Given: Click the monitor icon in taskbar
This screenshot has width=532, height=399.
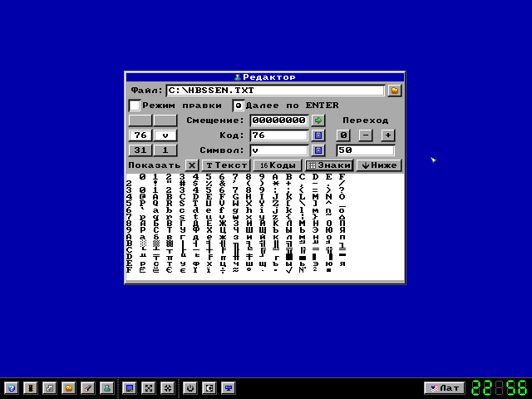Looking at the screenshot, I should click(229, 388).
